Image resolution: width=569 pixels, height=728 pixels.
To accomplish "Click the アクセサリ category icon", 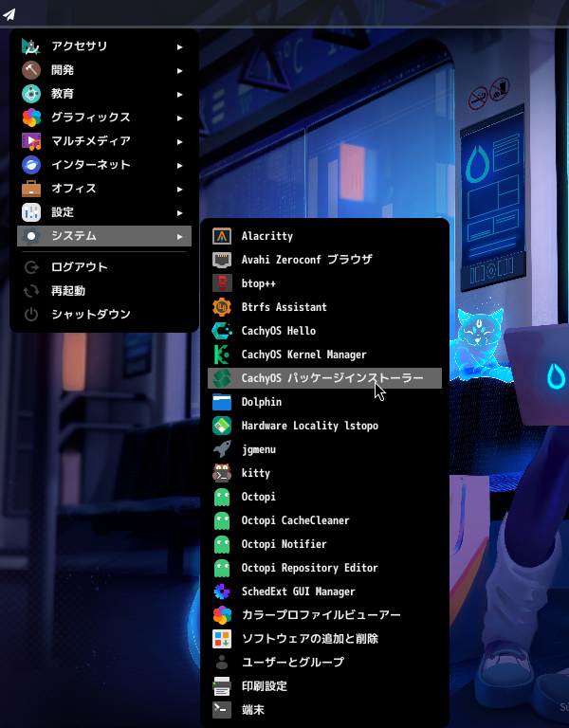I will point(31,46).
